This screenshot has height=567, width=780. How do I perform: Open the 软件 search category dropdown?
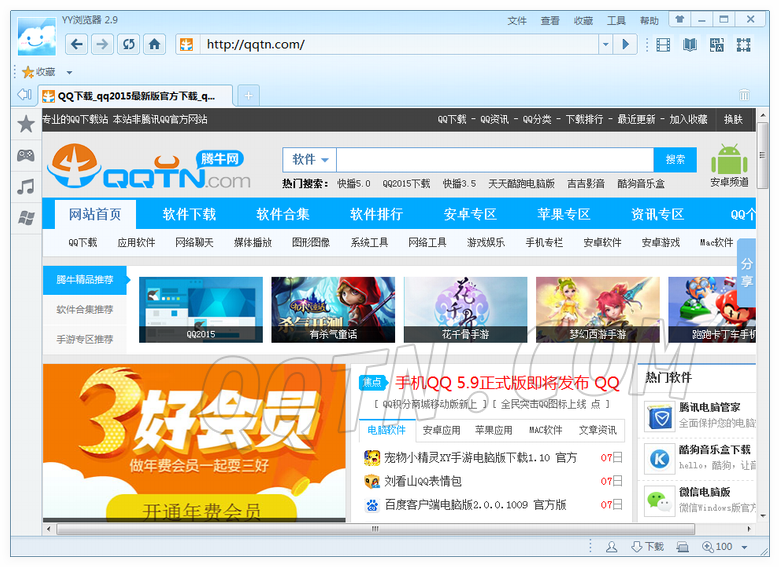(x=309, y=159)
